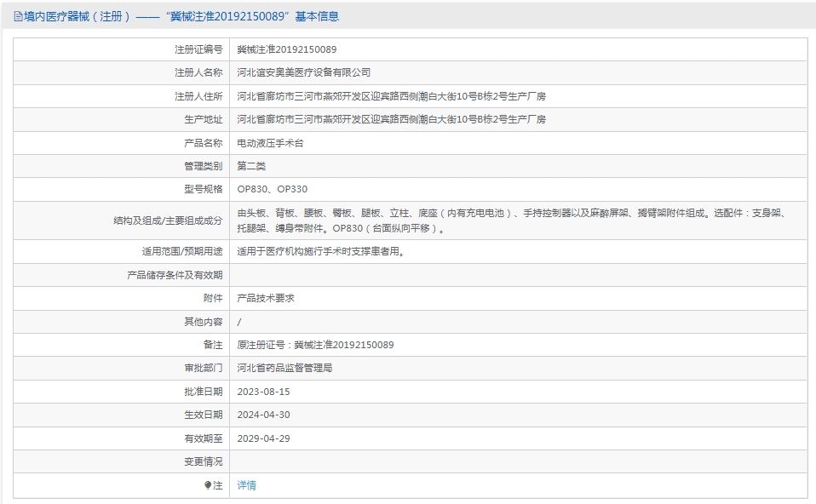Viewport: 816px width, 504px height.
Task: Click expiry date 2029-04-29
Action: point(263,438)
